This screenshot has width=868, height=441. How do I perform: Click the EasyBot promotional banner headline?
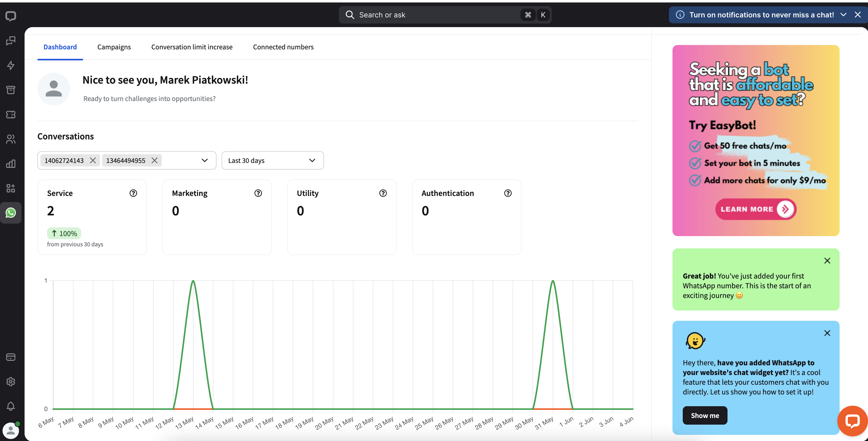751,85
